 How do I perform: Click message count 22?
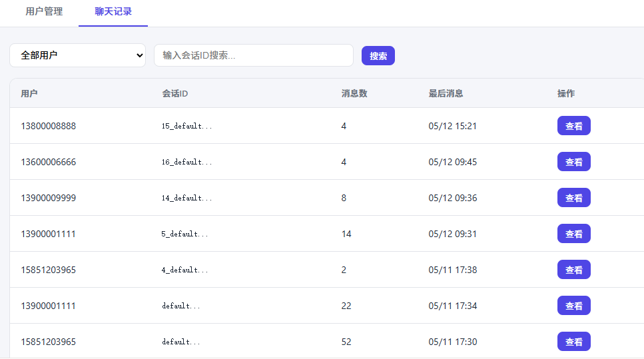pos(346,306)
